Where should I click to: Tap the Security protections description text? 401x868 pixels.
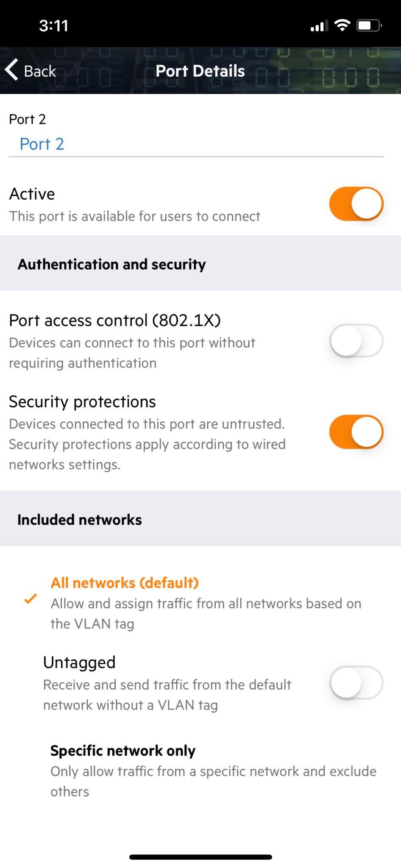(147, 444)
